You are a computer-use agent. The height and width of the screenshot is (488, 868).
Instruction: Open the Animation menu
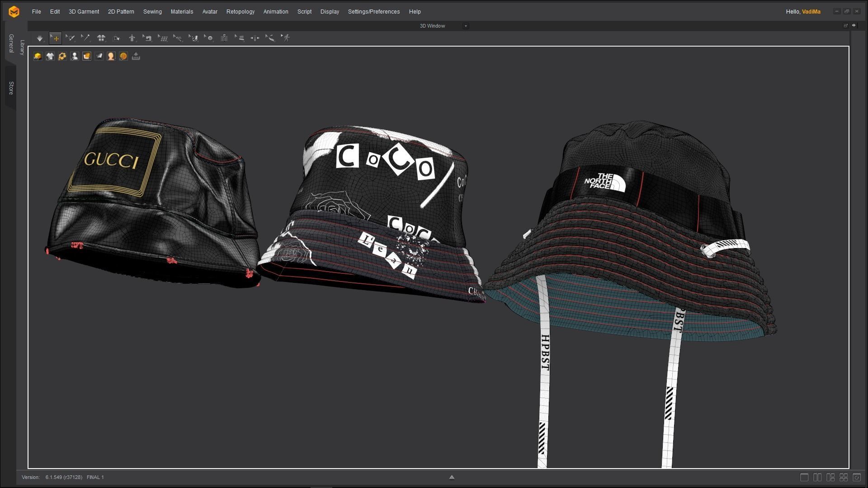point(276,12)
